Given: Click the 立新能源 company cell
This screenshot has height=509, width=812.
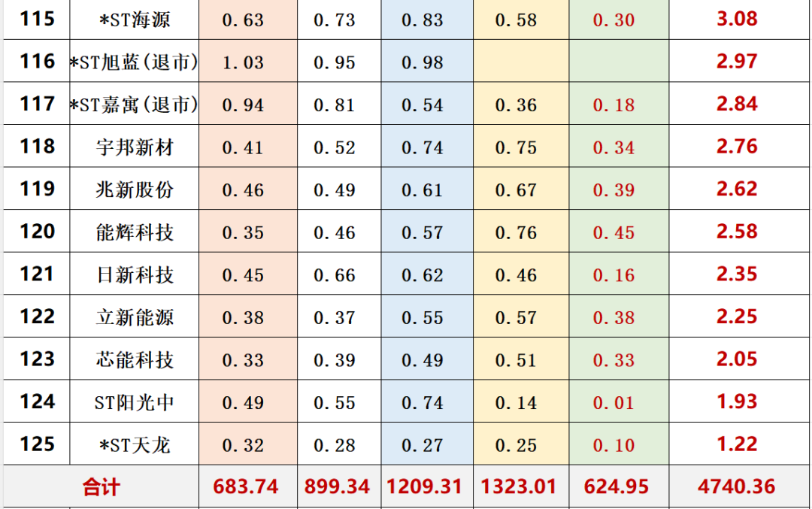Looking at the screenshot, I should (135, 317).
